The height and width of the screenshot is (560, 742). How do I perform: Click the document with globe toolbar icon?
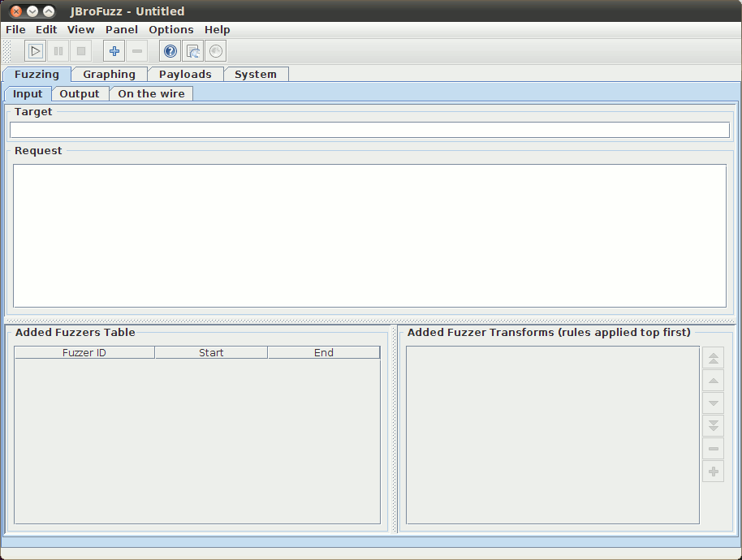click(x=192, y=51)
